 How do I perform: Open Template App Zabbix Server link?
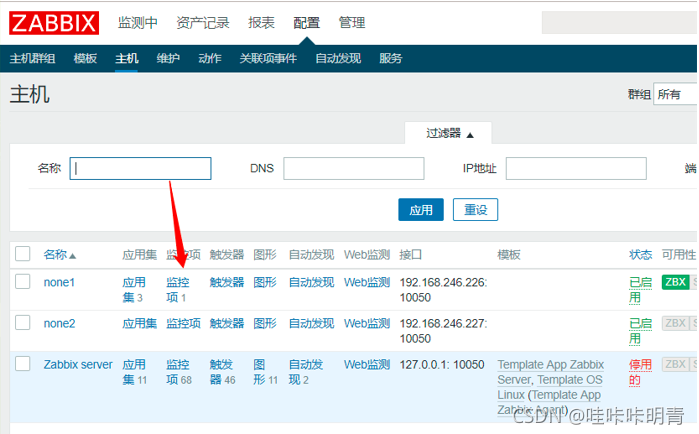(551, 372)
